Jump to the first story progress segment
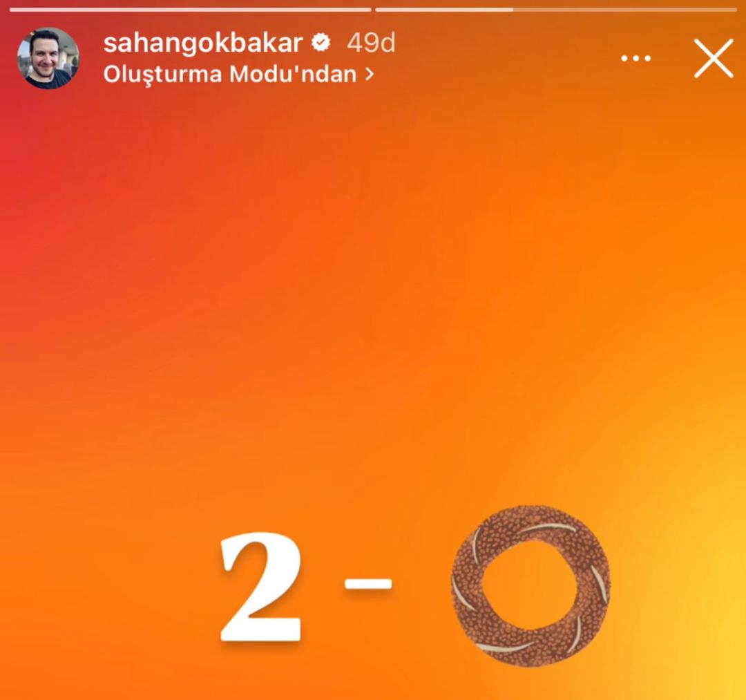Viewport: 746px width, 700px height. [191, 10]
